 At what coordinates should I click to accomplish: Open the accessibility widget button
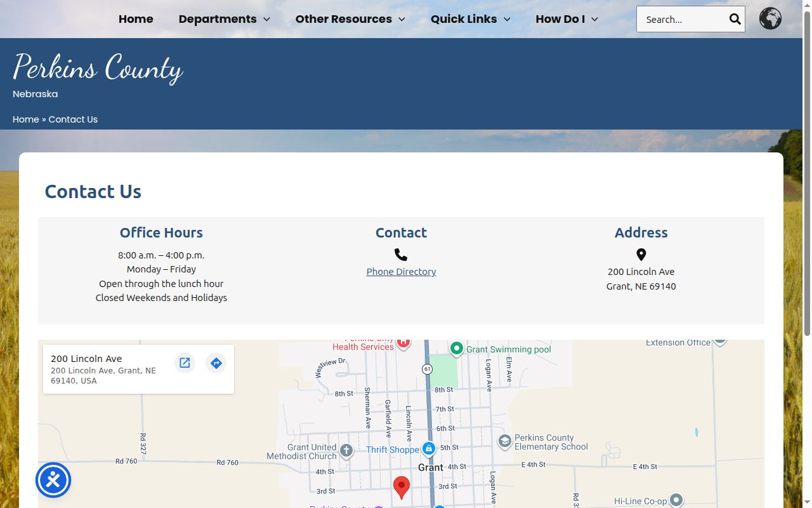(53, 480)
